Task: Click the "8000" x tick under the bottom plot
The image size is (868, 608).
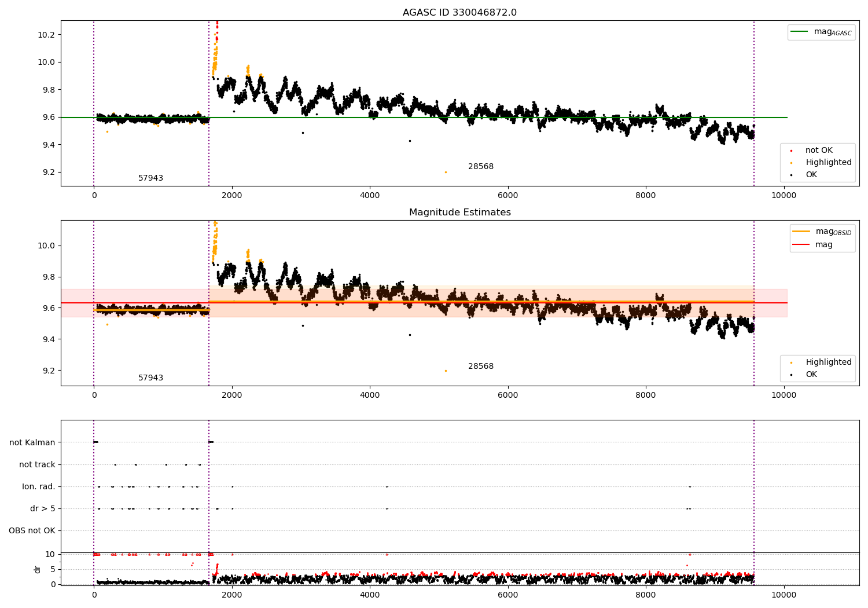Action: (x=646, y=594)
